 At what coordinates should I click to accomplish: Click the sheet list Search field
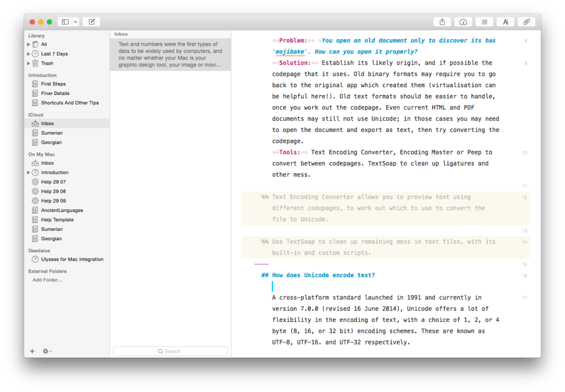(171, 351)
